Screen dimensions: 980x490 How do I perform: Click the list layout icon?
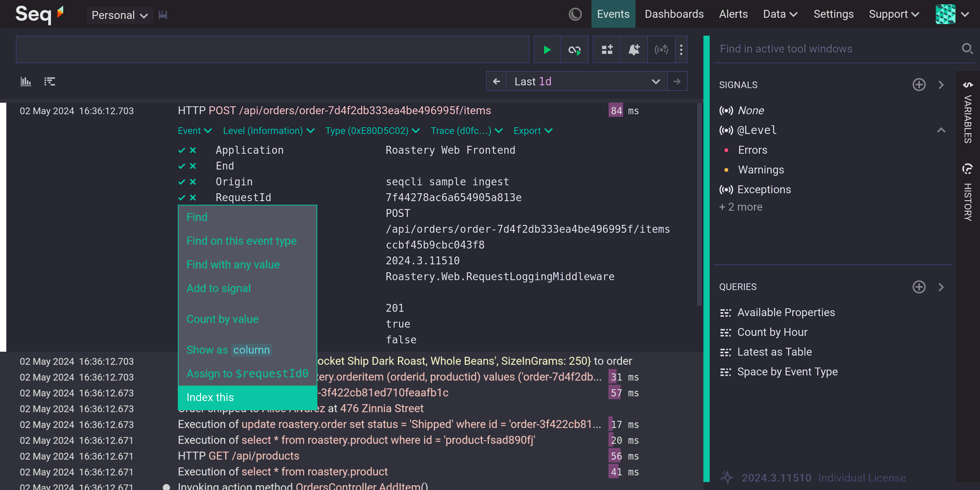[x=50, y=81]
